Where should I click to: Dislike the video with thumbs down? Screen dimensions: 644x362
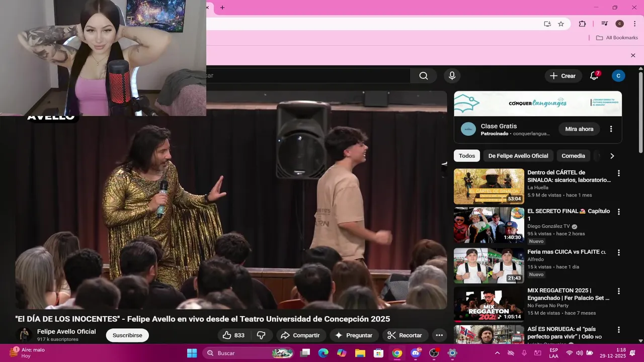[261, 335]
